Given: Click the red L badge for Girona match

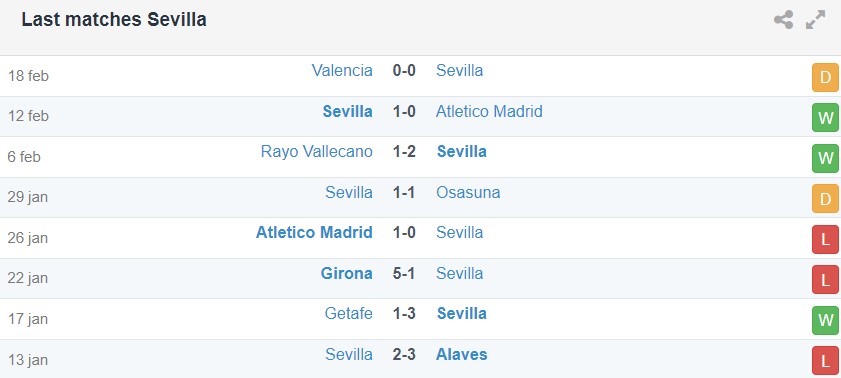Looking at the screenshot, I should pos(825,279).
